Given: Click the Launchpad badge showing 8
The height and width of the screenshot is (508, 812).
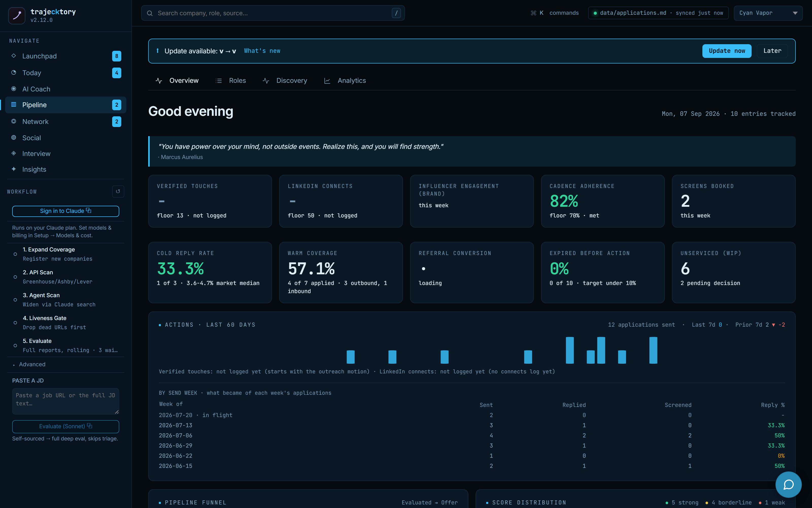Looking at the screenshot, I should point(116,56).
